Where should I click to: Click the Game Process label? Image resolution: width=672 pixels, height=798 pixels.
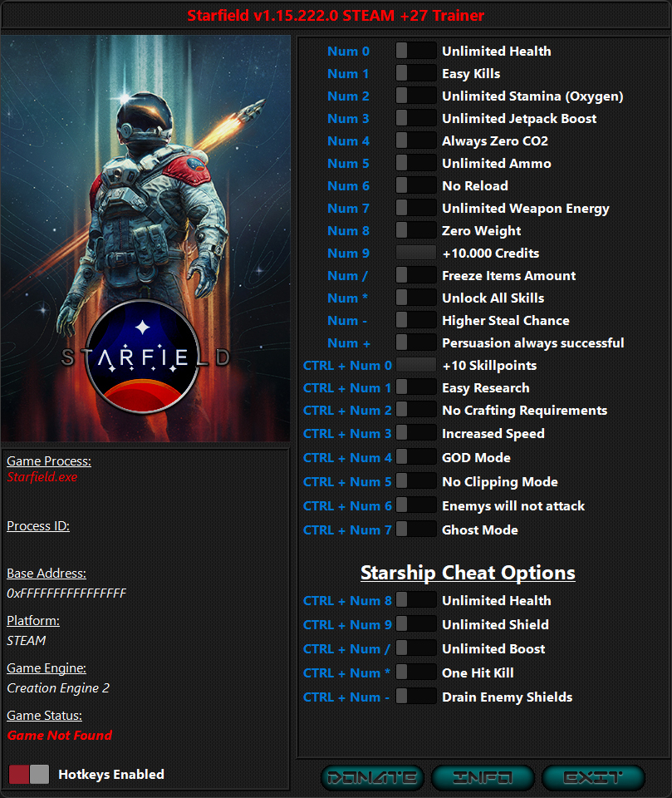pos(49,461)
